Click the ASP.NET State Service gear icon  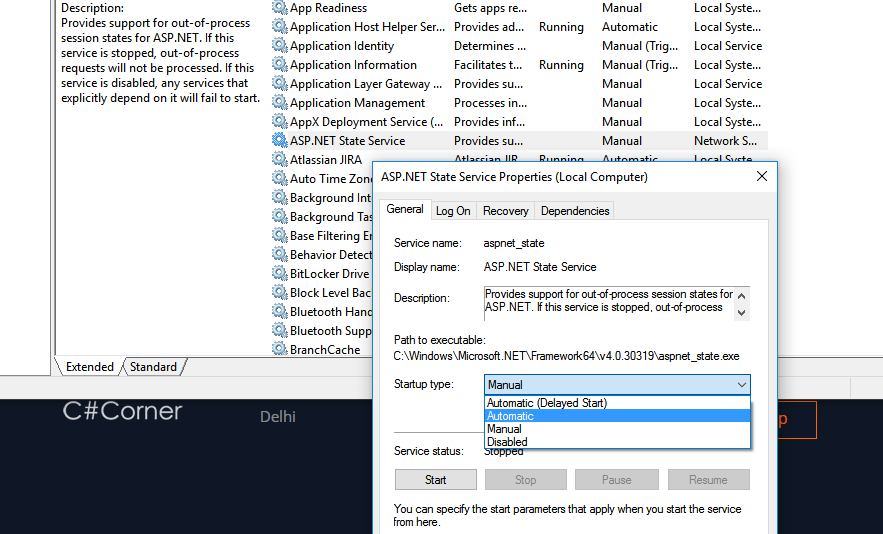pyautogui.click(x=279, y=140)
